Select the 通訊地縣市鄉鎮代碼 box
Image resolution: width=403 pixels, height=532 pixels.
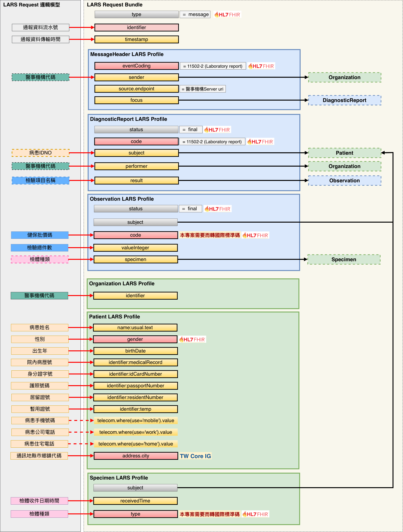39,456
